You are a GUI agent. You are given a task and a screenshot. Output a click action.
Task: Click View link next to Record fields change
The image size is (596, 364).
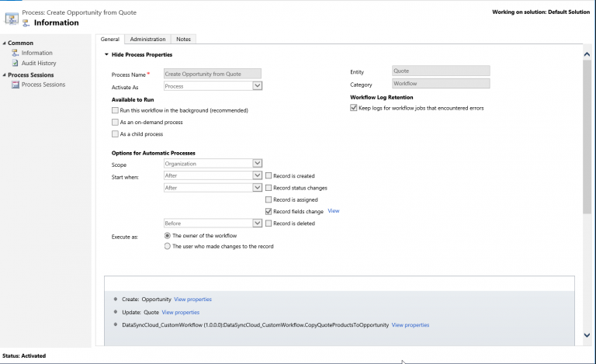point(334,211)
